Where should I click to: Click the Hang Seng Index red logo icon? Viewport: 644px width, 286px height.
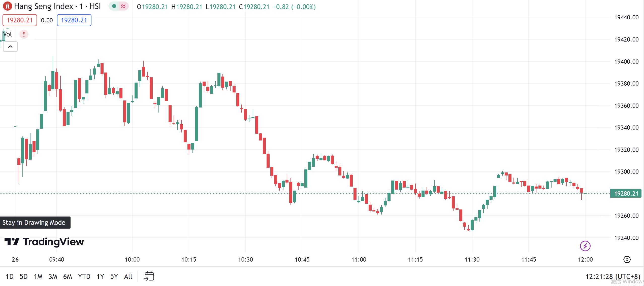[x=8, y=6]
